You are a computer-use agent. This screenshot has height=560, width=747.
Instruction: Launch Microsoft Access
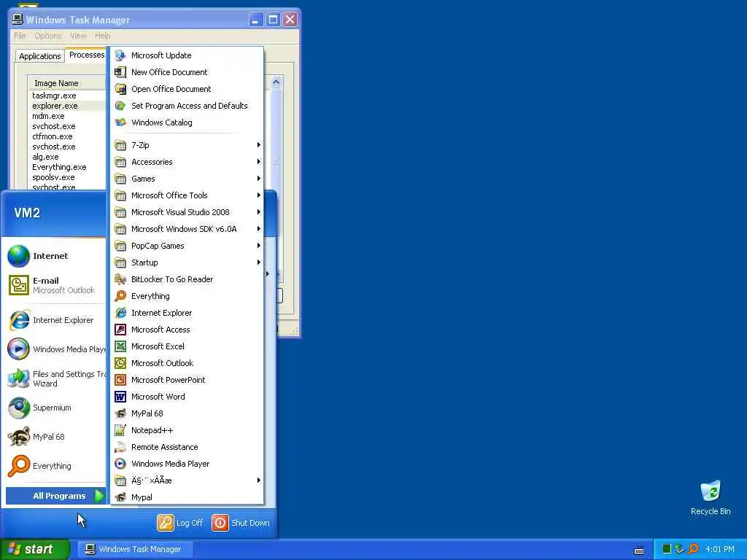pyautogui.click(x=187, y=330)
